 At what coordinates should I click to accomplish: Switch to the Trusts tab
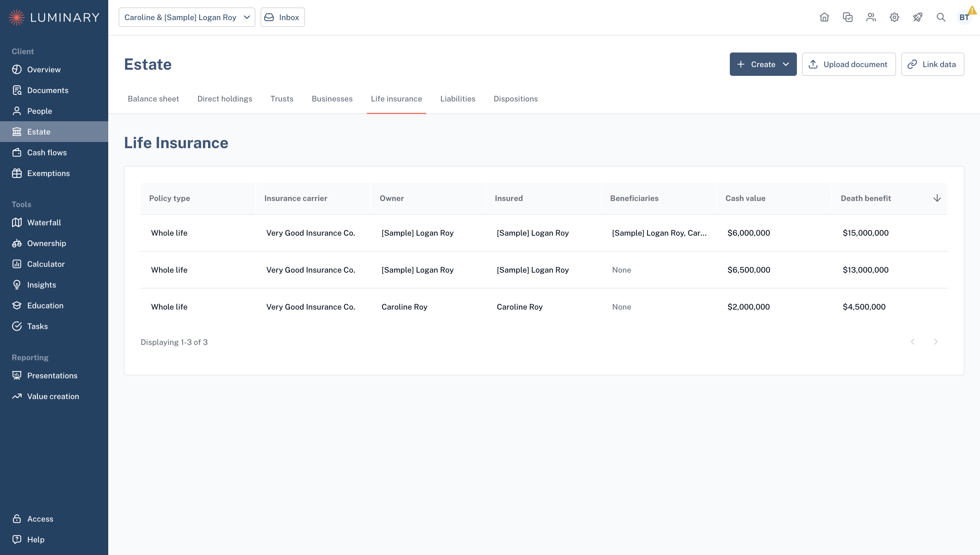click(x=282, y=99)
